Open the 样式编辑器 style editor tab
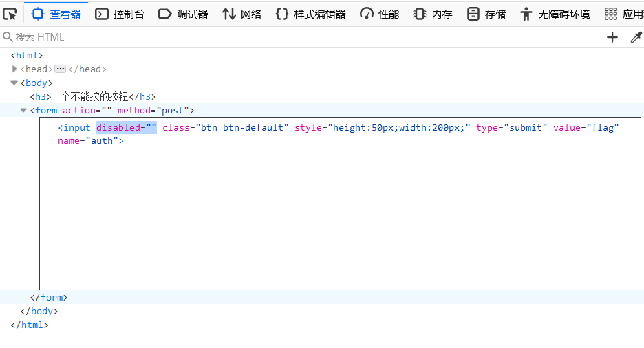The width and height of the screenshot is (644, 348). [311, 14]
